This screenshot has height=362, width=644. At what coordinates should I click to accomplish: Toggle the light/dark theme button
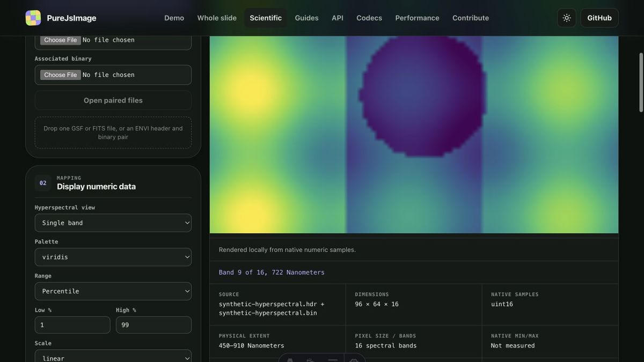click(x=567, y=18)
